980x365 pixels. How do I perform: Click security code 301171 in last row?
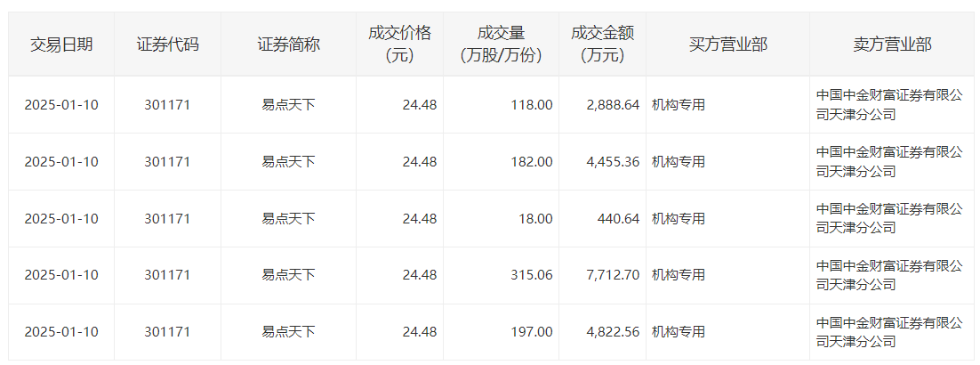167,332
